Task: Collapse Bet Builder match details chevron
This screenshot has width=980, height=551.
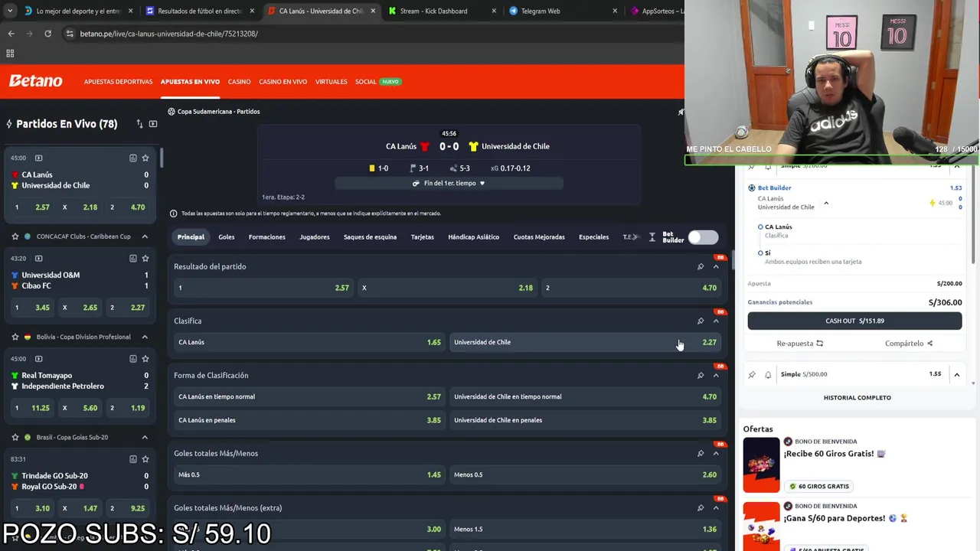Action: coord(826,203)
